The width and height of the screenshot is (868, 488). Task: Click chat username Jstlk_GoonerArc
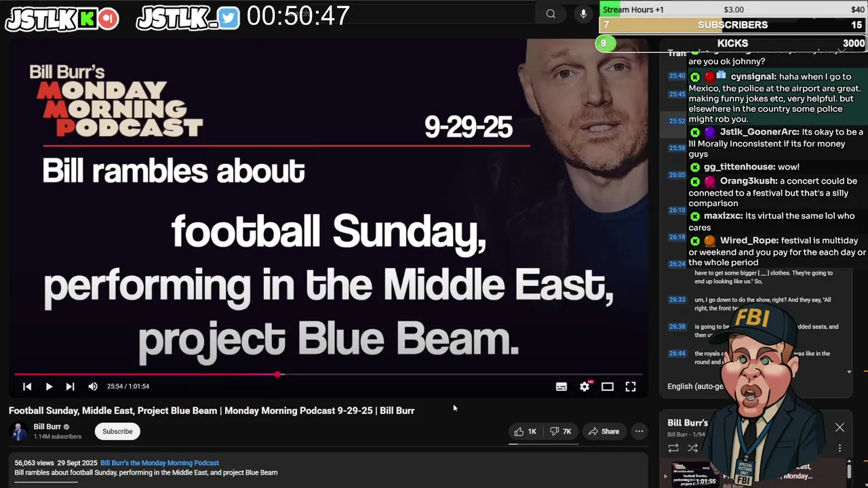[x=759, y=132]
